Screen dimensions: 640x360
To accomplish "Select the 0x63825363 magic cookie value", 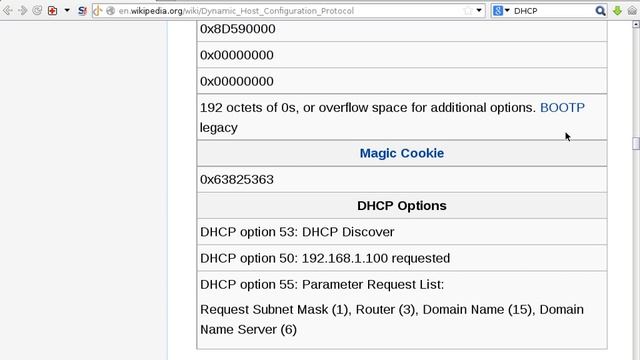I will coord(237,180).
